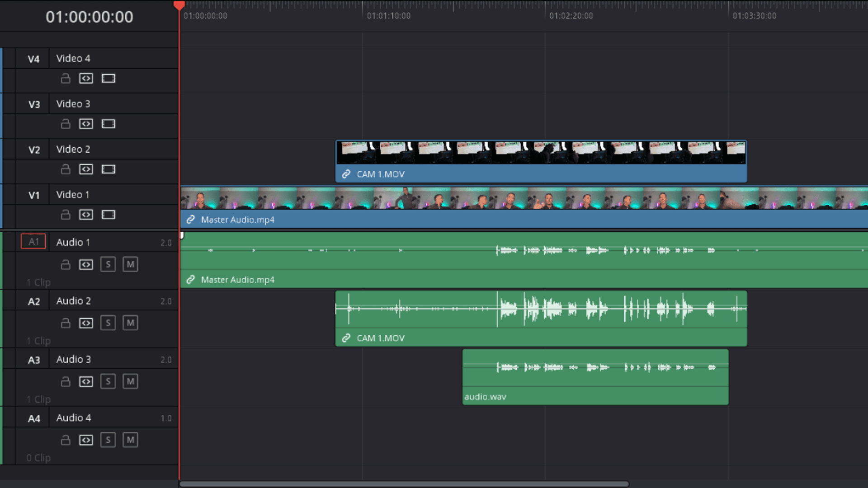Solo the Audio 1 track
The width and height of the screenshot is (868, 488).
(x=108, y=265)
